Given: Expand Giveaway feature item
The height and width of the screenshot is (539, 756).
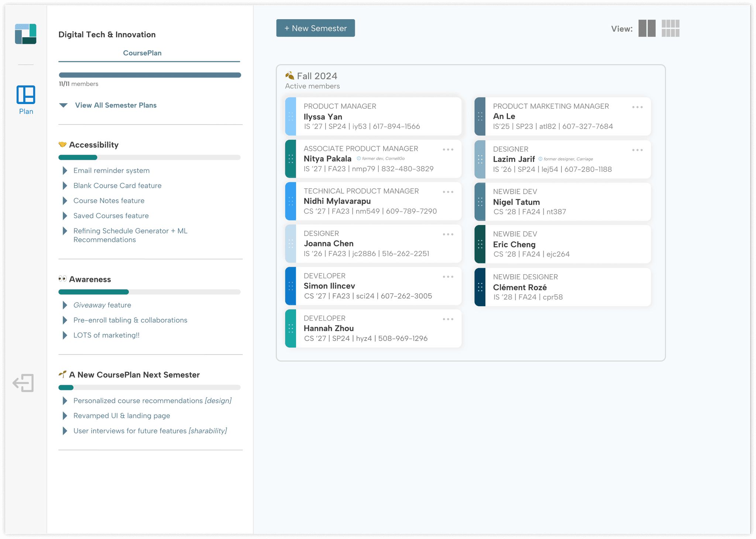Looking at the screenshot, I should 65,305.
